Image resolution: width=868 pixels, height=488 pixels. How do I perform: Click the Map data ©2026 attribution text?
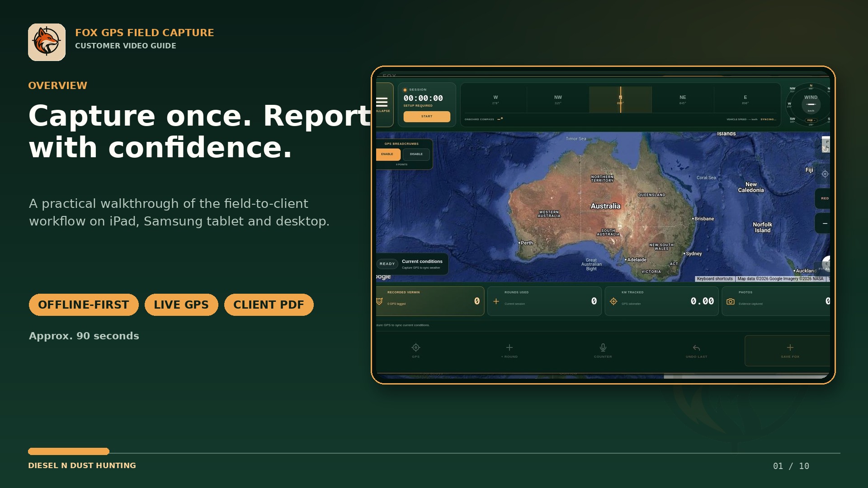point(780,279)
